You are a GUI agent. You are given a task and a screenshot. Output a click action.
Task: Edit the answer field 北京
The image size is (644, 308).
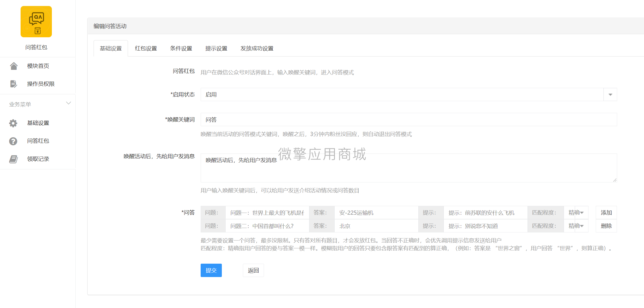pos(376,226)
